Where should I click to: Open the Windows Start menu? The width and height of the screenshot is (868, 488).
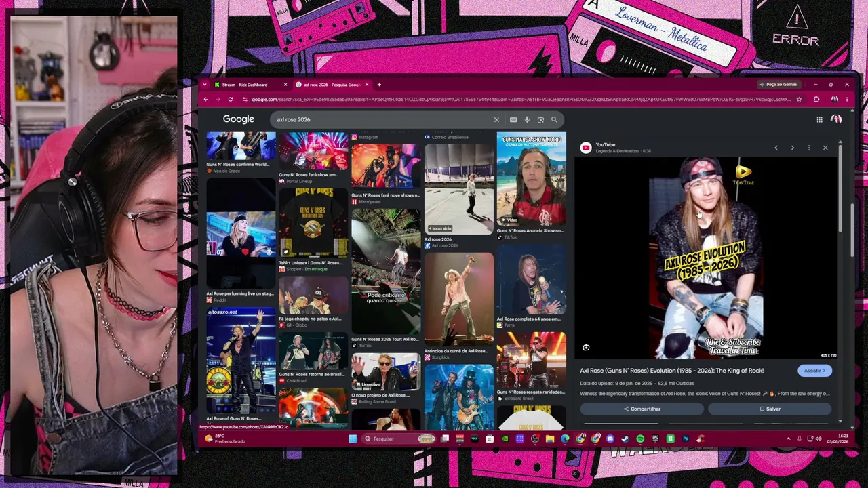coord(353,439)
